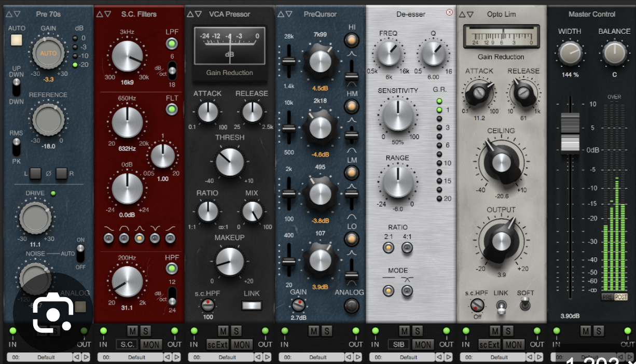Viewport: 636px width, 364px height.
Task: Toggle the AUTO gain button in Pre 70s
Action: tap(17, 39)
